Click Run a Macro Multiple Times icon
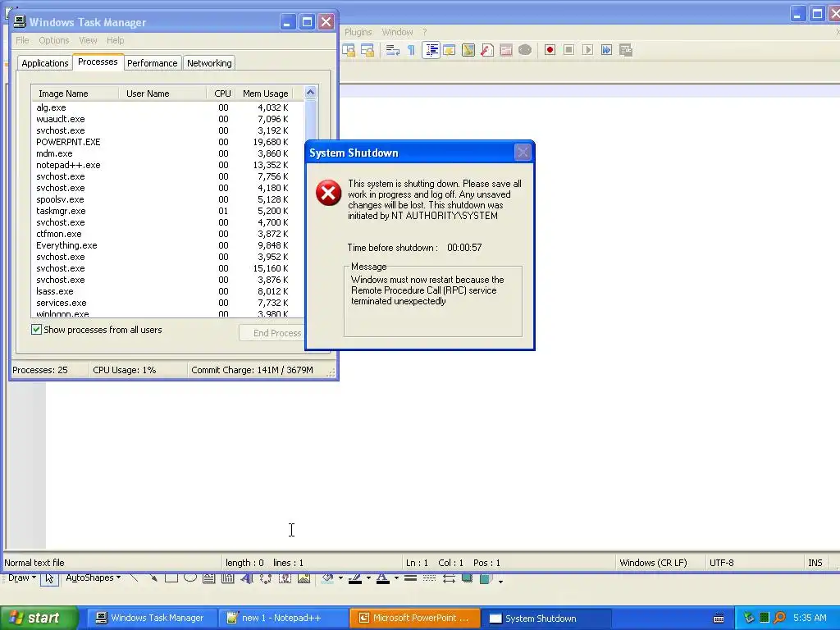This screenshot has height=630, width=840. pyautogui.click(x=606, y=50)
